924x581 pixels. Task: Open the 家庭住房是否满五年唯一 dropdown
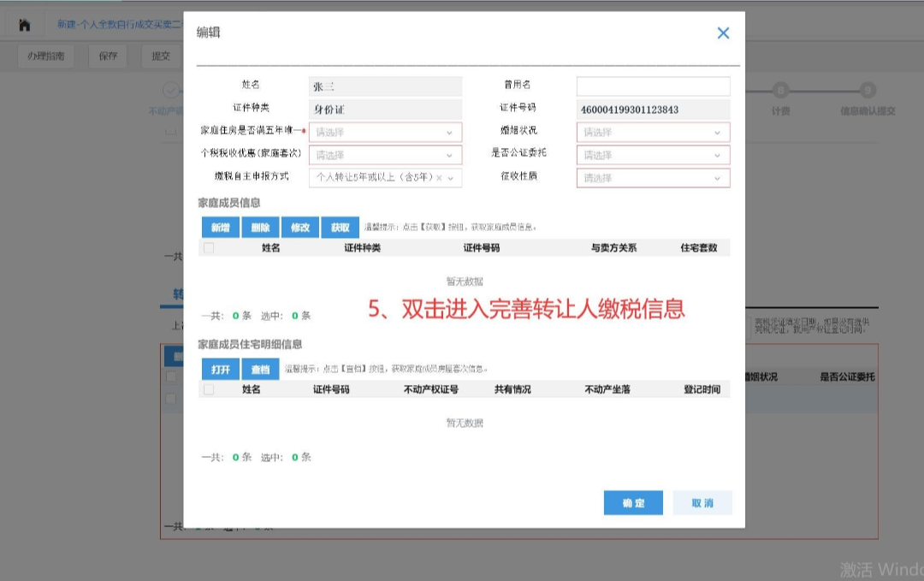385,132
